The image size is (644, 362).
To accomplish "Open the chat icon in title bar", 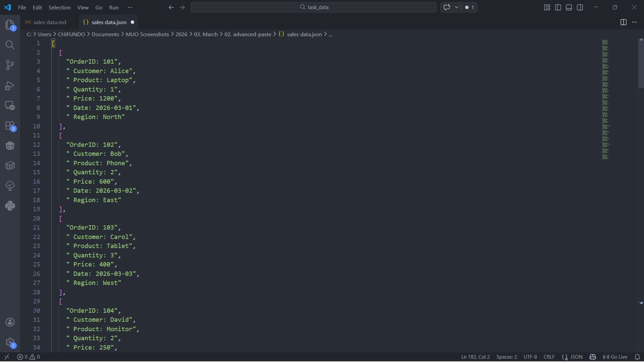I will click(x=447, y=7).
